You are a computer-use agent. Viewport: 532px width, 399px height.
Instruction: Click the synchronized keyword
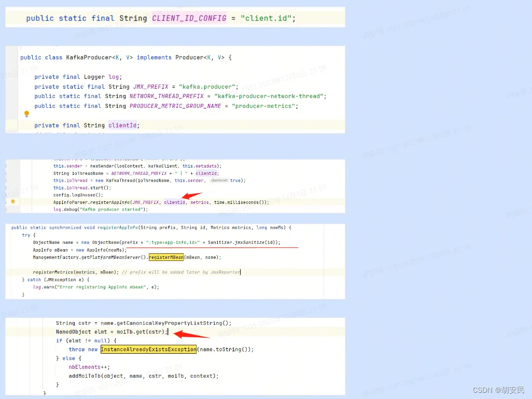[x=65, y=227]
